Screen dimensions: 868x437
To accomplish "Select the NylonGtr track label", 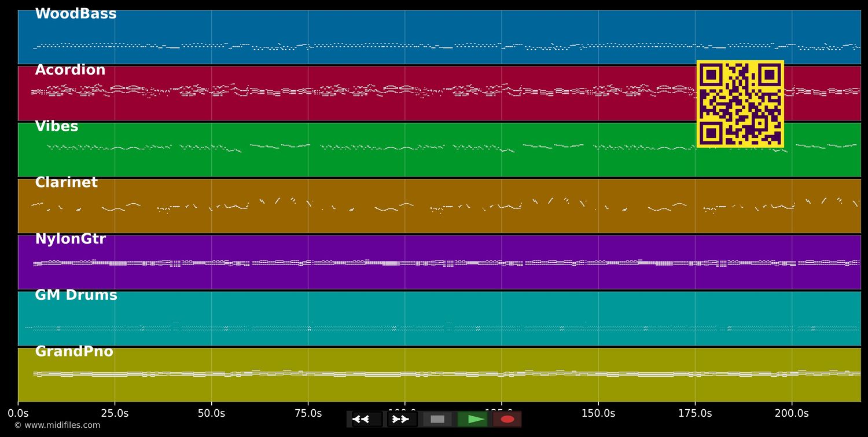I will pyautogui.click(x=70, y=239).
